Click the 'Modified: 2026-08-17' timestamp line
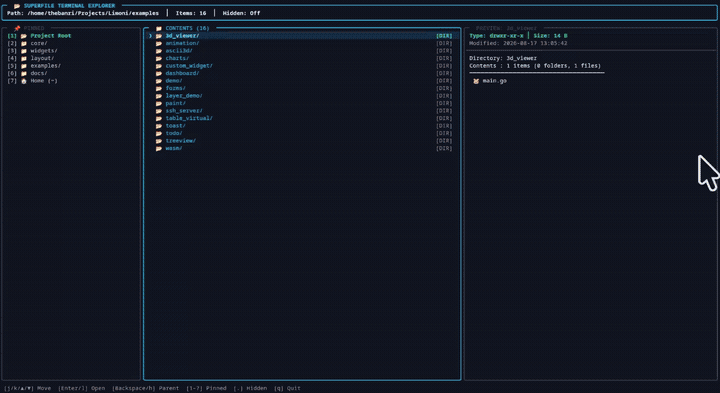The image size is (720, 393). pyautogui.click(x=518, y=43)
